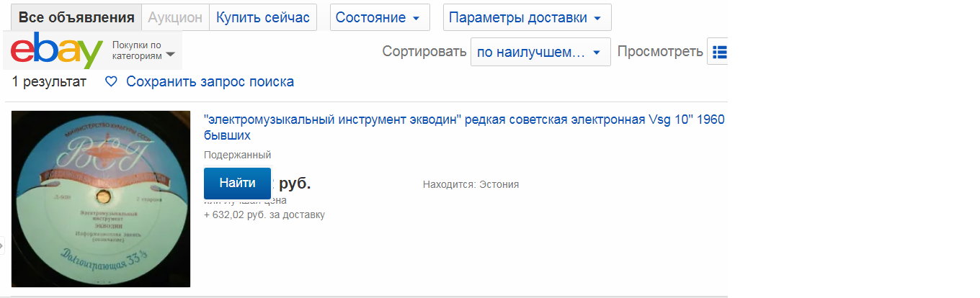Select the Все объявления tab
Screen dimensions: 980x298
pyautogui.click(x=76, y=18)
